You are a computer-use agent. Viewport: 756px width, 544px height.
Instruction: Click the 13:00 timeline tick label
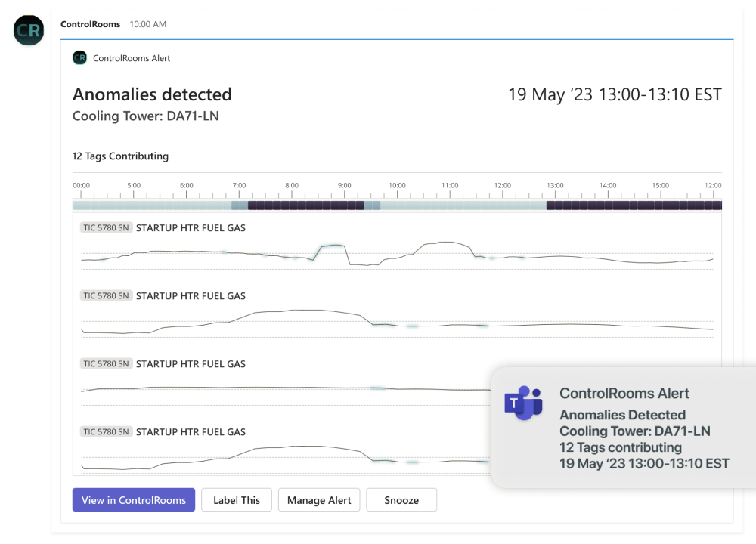555,186
